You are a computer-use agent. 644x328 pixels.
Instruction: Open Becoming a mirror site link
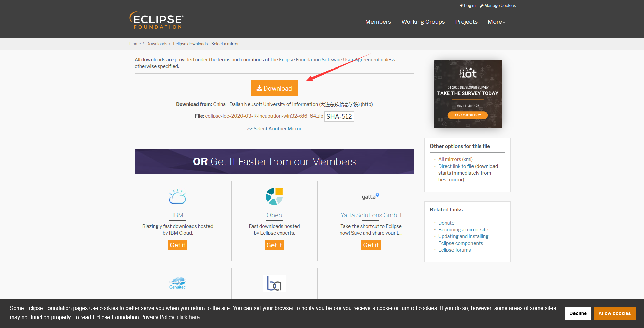click(x=463, y=230)
